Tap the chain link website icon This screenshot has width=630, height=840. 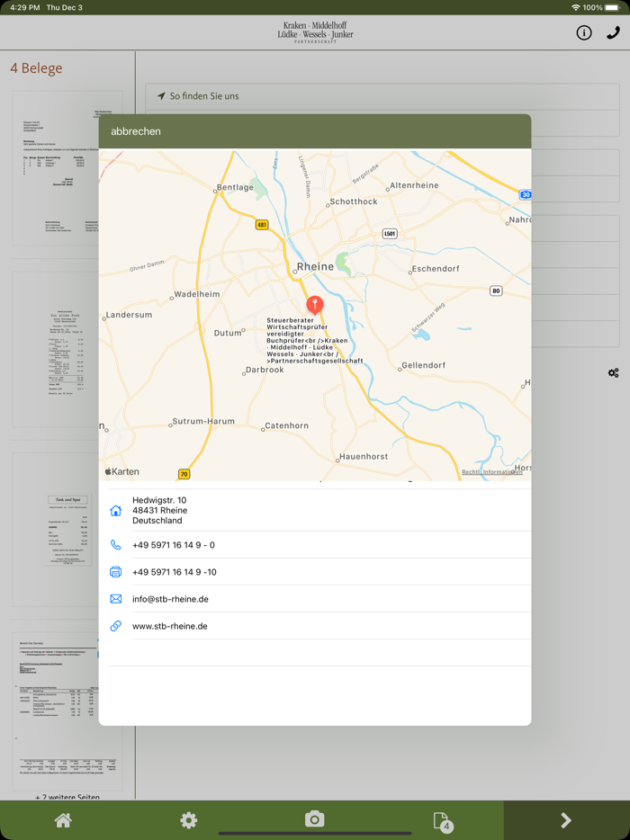pyautogui.click(x=115, y=626)
